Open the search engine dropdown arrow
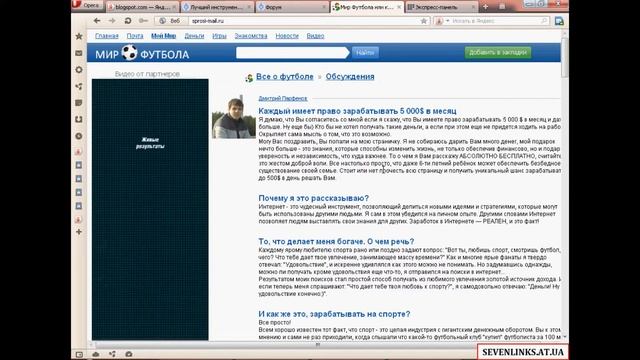This screenshot has width=640, height=360. [447, 21]
